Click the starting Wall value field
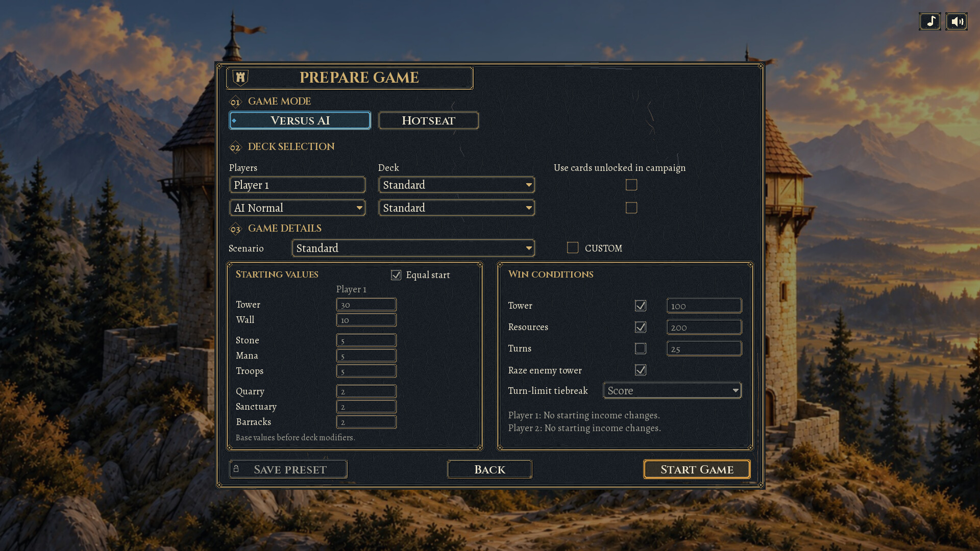This screenshot has width=980, height=551. [x=366, y=320]
